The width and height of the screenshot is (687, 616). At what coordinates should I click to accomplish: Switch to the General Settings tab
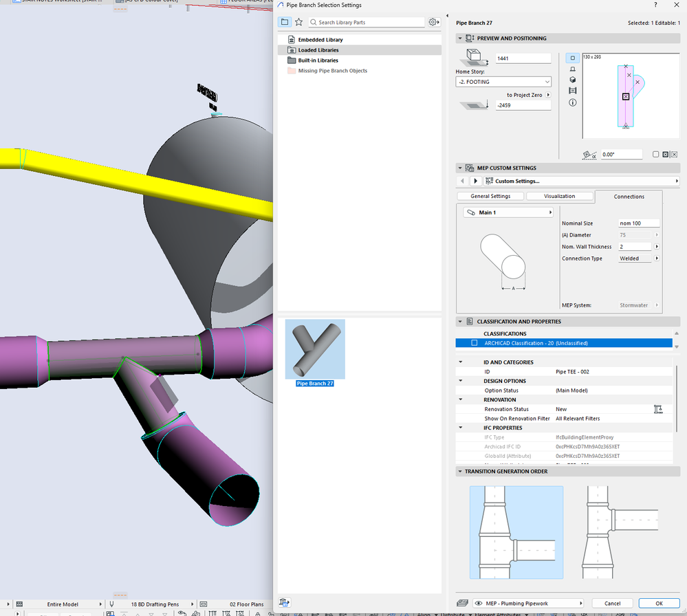coord(490,196)
